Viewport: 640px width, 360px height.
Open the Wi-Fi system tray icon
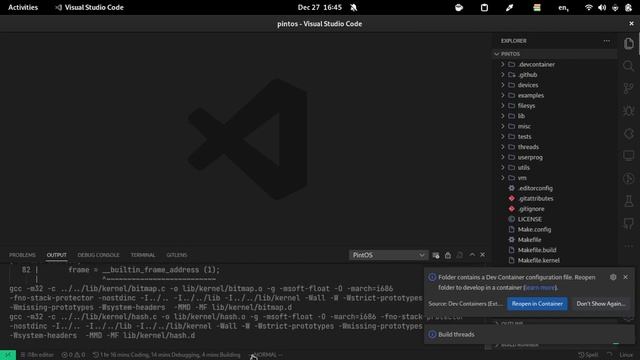pos(588,7)
